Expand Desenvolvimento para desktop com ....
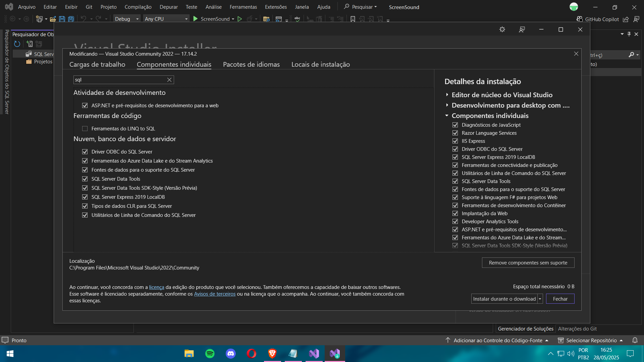Image resolution: width=644 pixels, height=362 pixels. 447,105
